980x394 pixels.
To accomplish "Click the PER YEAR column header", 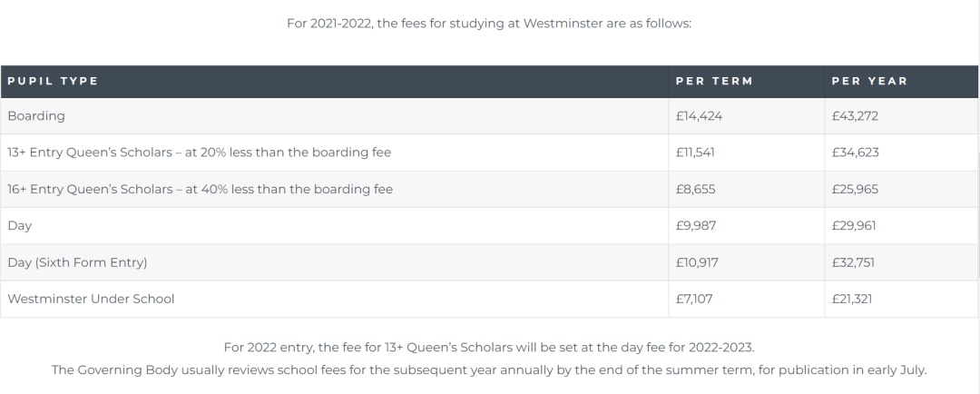I will pyautogui.click(x=869, y=82).
